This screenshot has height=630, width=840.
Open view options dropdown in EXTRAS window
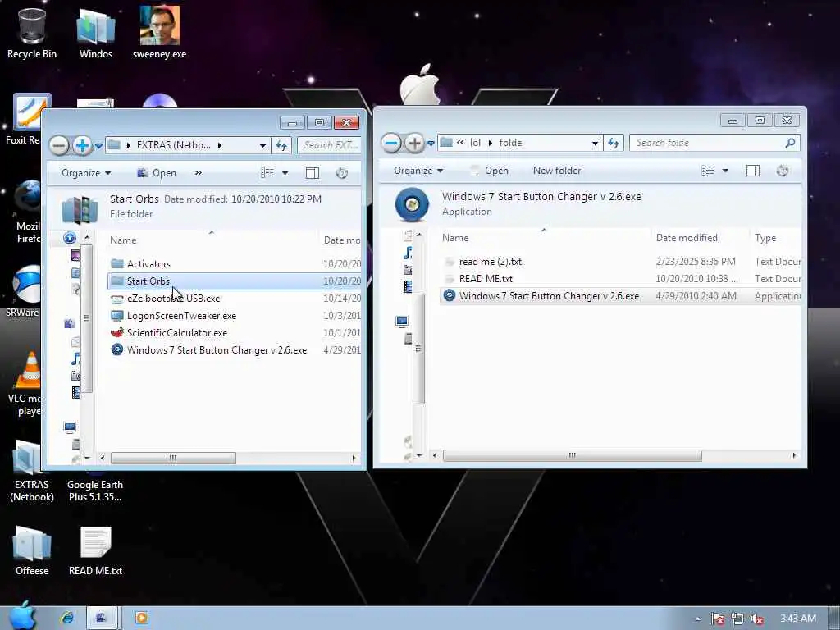coord(285,173)
